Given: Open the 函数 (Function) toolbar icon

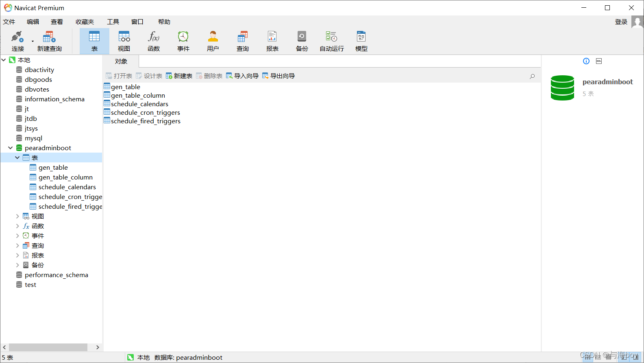Looking at the screenshot, I should pos(154,41).
